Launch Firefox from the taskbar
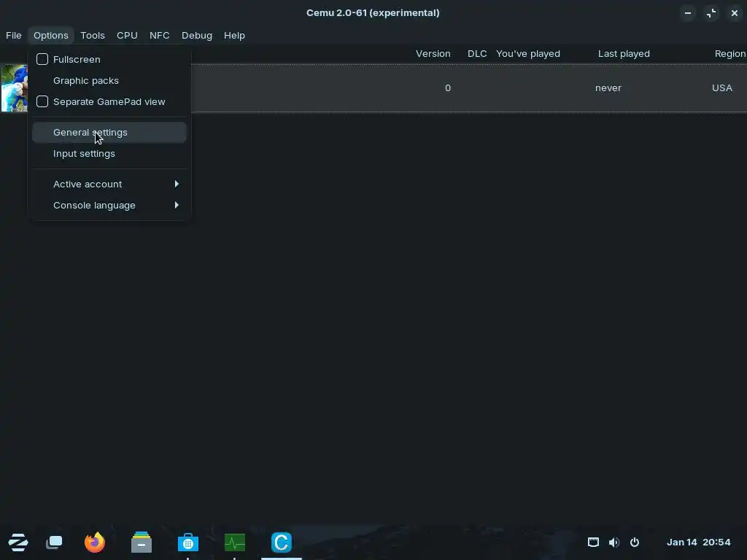This screenshot has height=560, width=747. 94,542
